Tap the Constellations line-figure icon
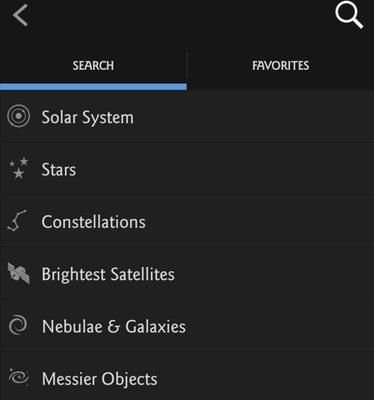 (17, 220)
